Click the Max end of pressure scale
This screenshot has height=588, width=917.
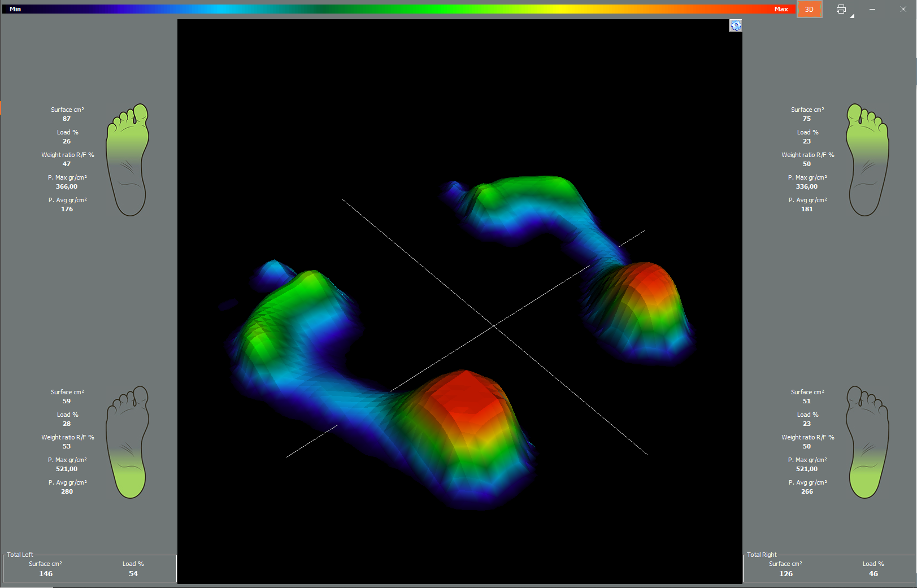click(781, 9)
